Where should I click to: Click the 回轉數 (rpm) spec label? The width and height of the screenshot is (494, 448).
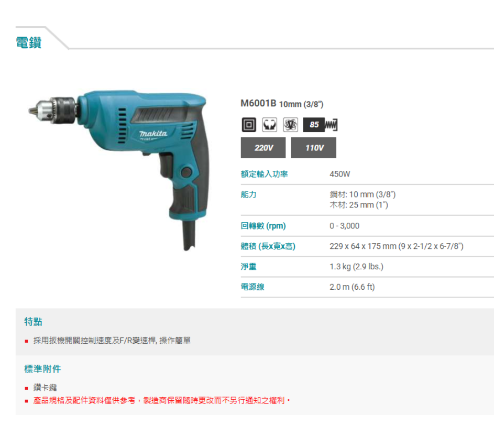click(x=263, y=226)
